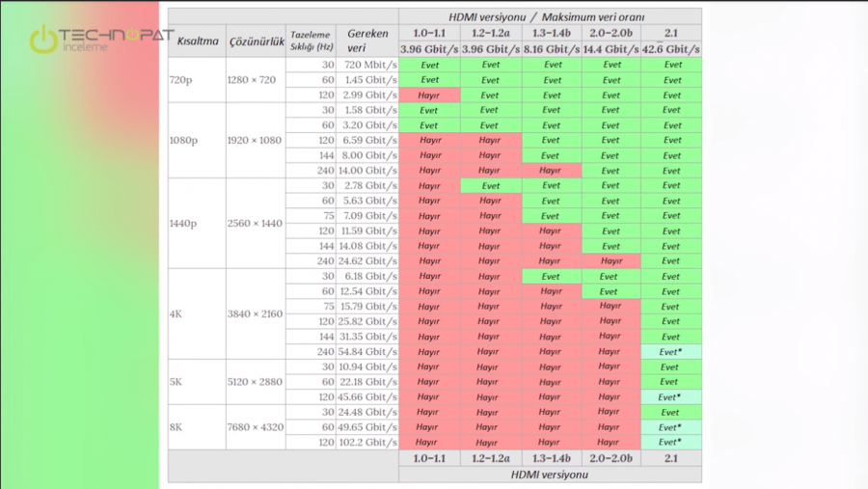This screenshot has width=868, height=489.
Task: Click the bottom 1.3–1.4b footer label
Action: click(552, 458)
